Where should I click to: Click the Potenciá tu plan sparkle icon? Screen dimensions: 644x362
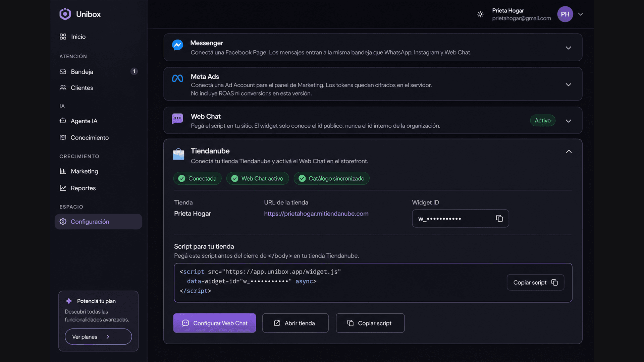point(69,301)
